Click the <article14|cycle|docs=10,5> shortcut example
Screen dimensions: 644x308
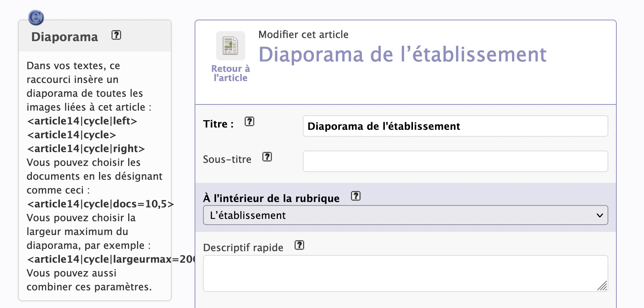click(100, 204)
